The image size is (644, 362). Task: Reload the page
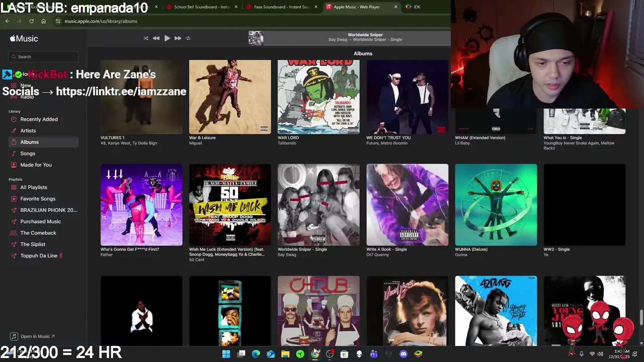(x=31, y=21)
